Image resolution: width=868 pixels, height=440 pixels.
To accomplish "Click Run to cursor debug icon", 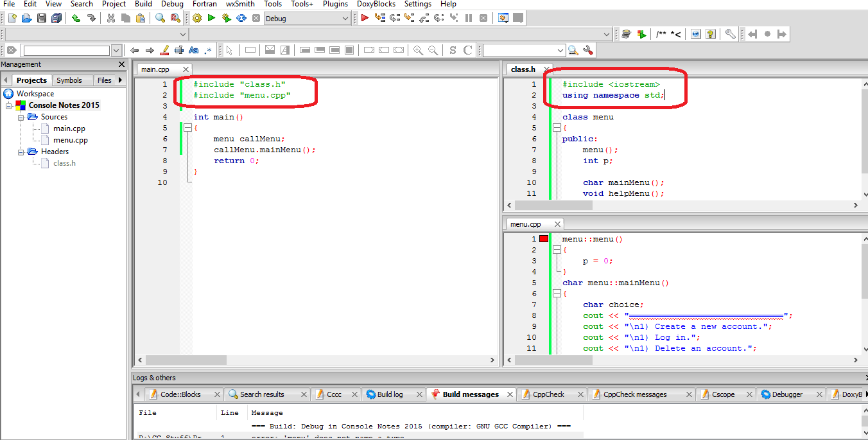I will point(379,18).
